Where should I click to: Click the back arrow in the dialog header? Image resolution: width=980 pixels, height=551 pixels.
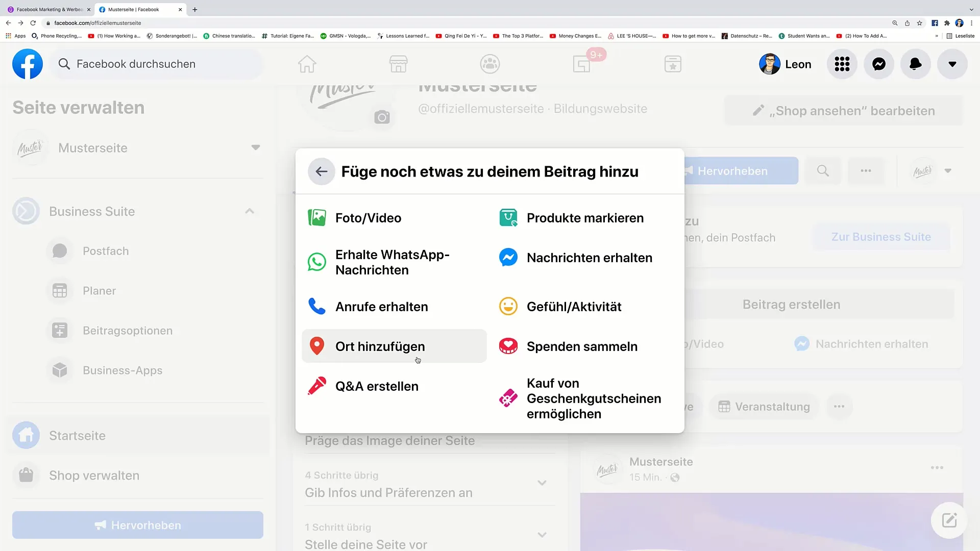[x=321, y=171]
